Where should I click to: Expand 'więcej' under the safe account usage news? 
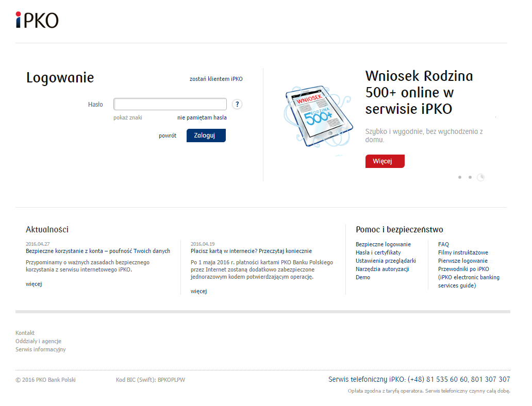pos(34,284)
